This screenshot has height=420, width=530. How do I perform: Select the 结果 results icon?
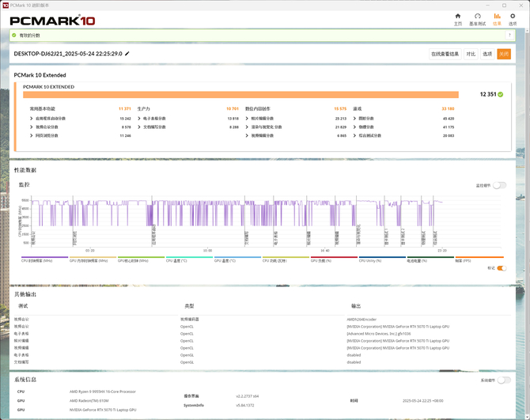point(497,19)
